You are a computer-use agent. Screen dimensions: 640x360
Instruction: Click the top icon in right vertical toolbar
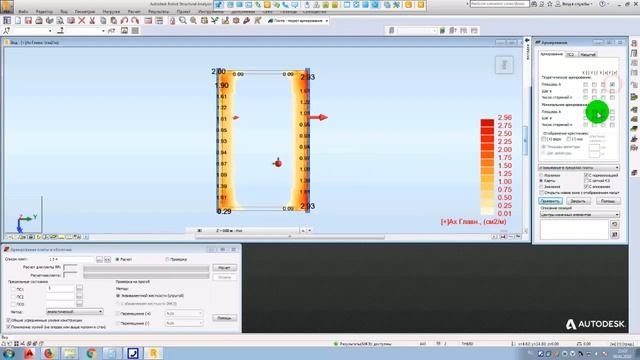(634, 43)
